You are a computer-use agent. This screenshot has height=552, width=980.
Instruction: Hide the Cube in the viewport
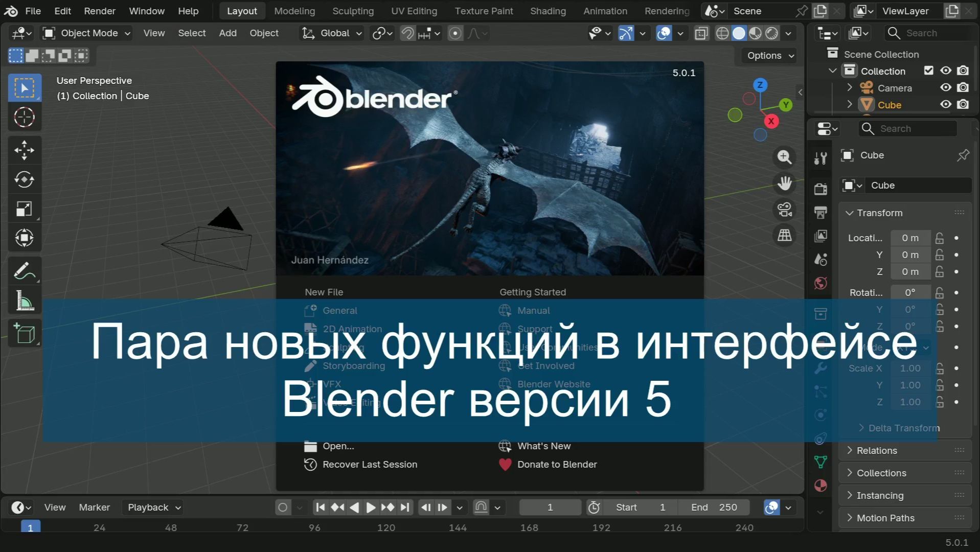coord(945,104)
